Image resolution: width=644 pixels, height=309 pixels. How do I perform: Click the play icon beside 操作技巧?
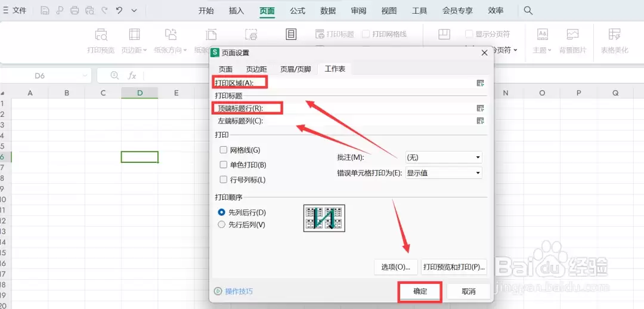point(218,291)
